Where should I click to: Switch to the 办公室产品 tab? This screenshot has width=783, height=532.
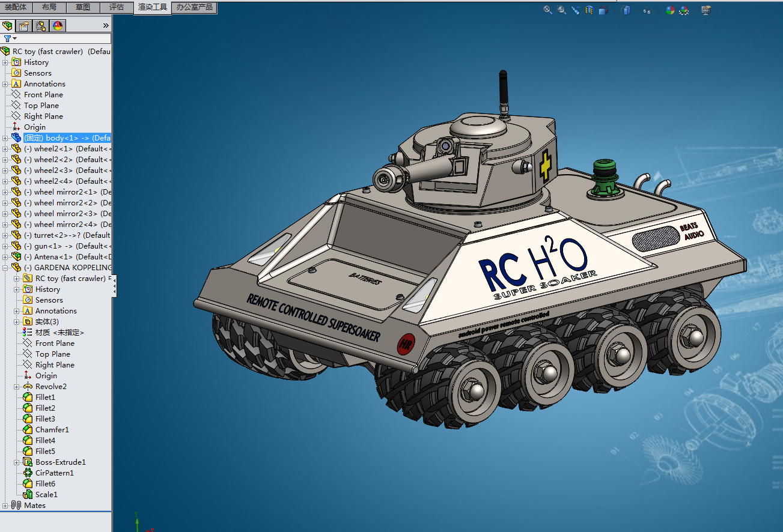pyautogui.click(x=195, y=7)
